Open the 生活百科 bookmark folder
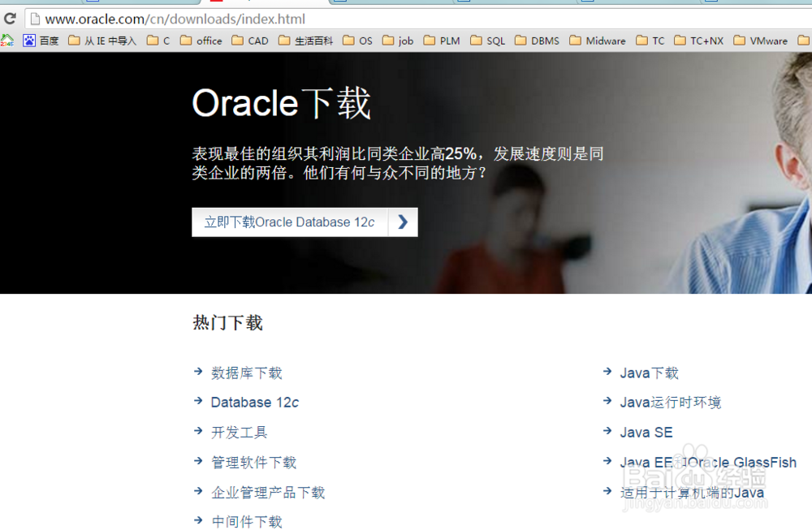Screen dimensions: 812x530 (305, 41)
